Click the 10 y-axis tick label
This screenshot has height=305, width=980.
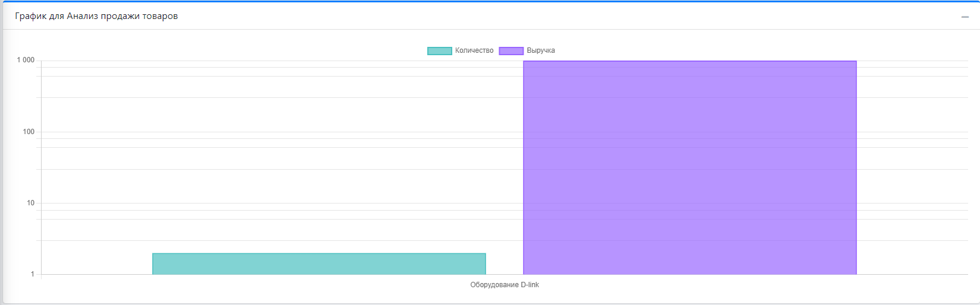[x=30, y=203]
